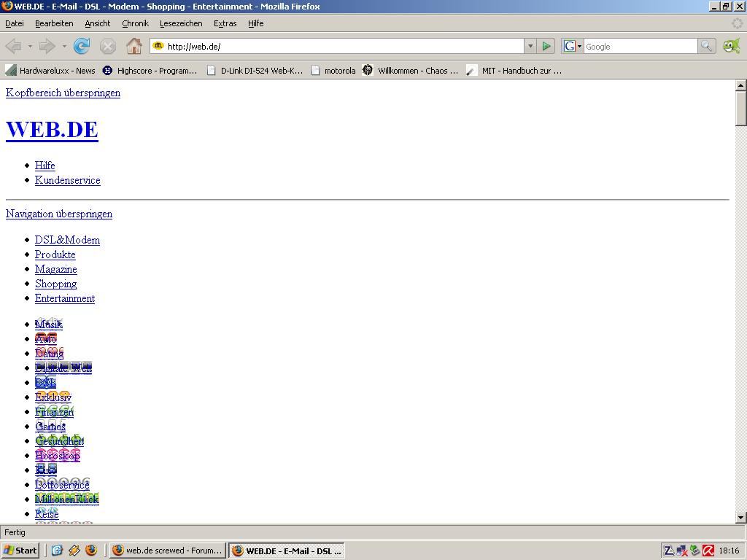The height and width of the screenshot is (560, 747).
Task: Select WEB.DE - E-Mail - DSL taskbar button
Action: (x=287, y=551)
